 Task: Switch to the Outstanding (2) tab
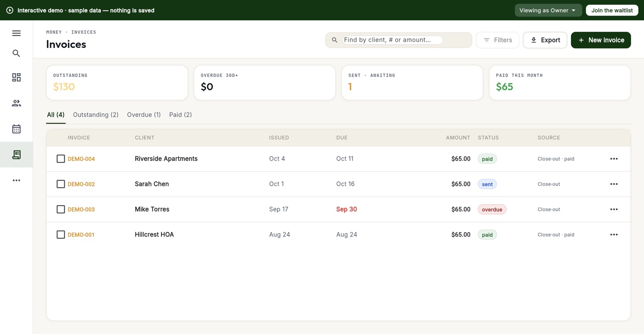pos(96,115)
